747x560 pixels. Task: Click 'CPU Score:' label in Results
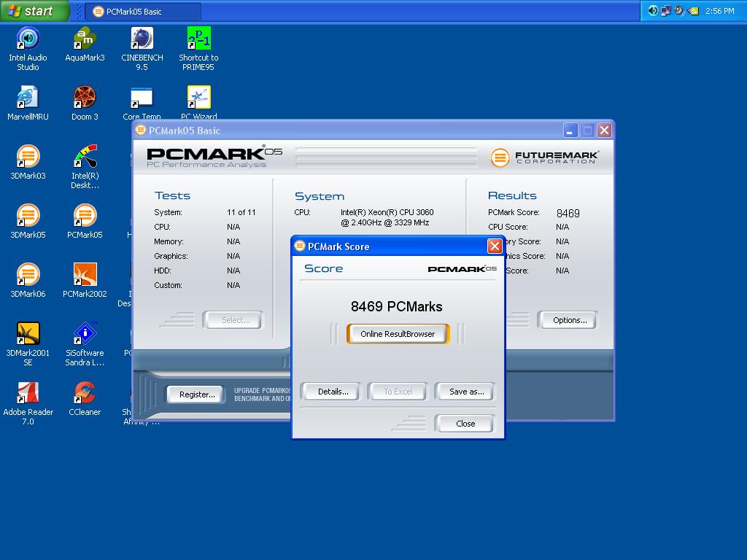point(508,227)
